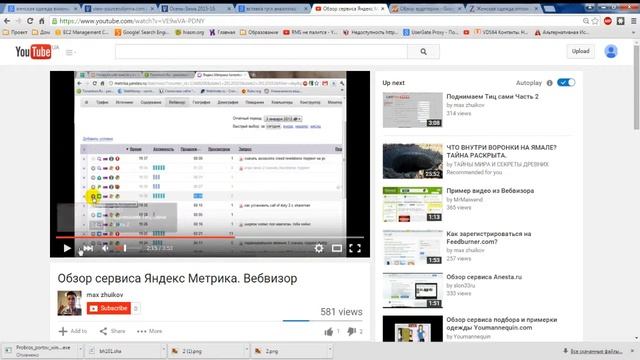Open the 'Проект' bookmark folder
The width and height of the screenshot is (640, 360).
(15, 32)
